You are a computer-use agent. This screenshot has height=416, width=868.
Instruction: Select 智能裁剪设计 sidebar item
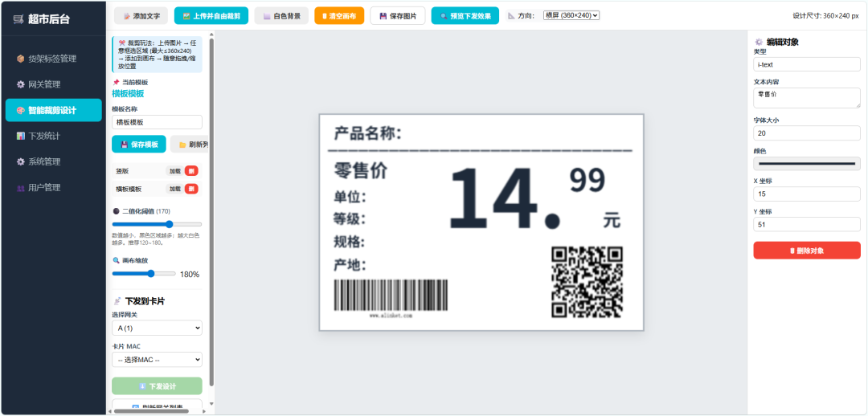(x=53, y=110)
